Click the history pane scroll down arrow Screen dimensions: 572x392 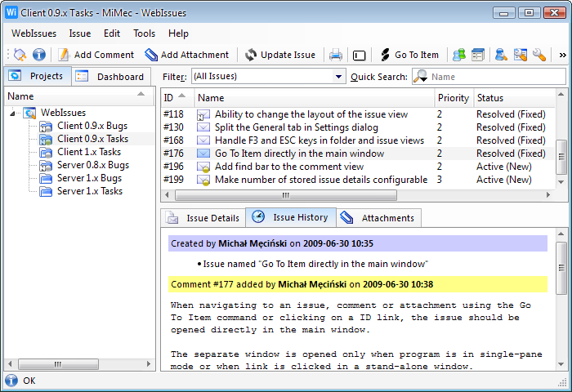point(561,364)
